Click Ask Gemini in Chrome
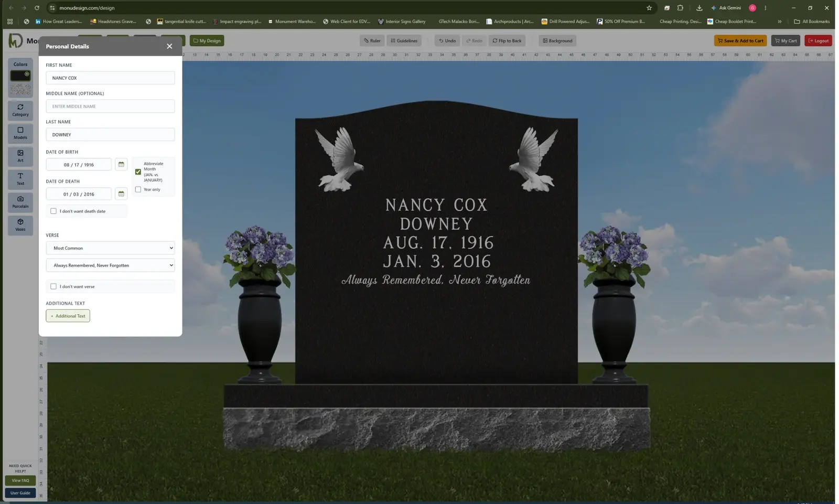 726,8
